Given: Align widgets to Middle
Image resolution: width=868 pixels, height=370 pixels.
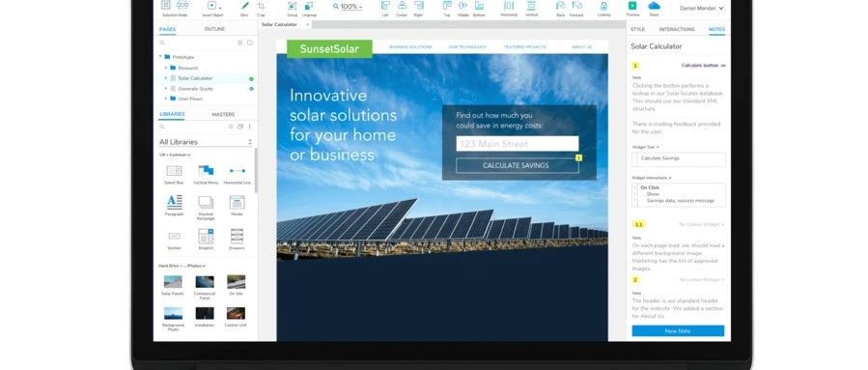Looking at the screenshot, I should tap(462, 8).
